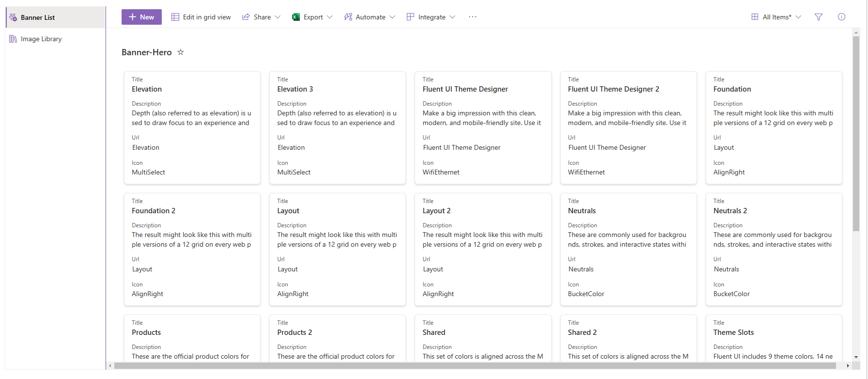Select the Shared 2 card title
Viewport: 868px width, 379px height.
(x=582, y=332)
